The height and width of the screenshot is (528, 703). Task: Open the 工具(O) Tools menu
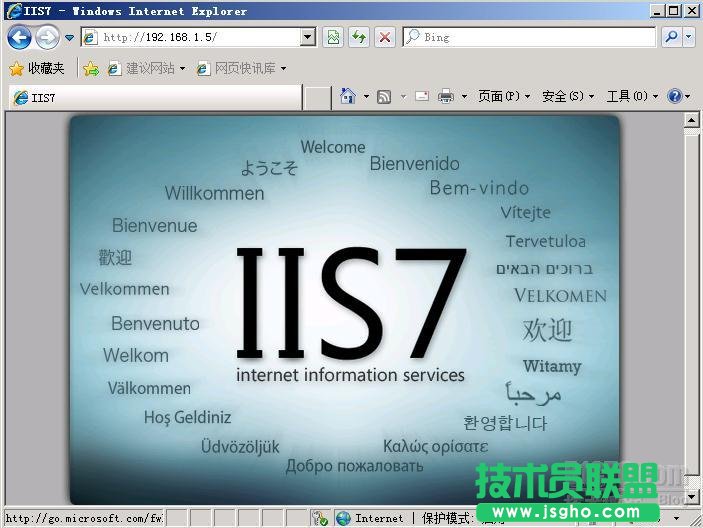pyautogui.click(x=632, y=96)
